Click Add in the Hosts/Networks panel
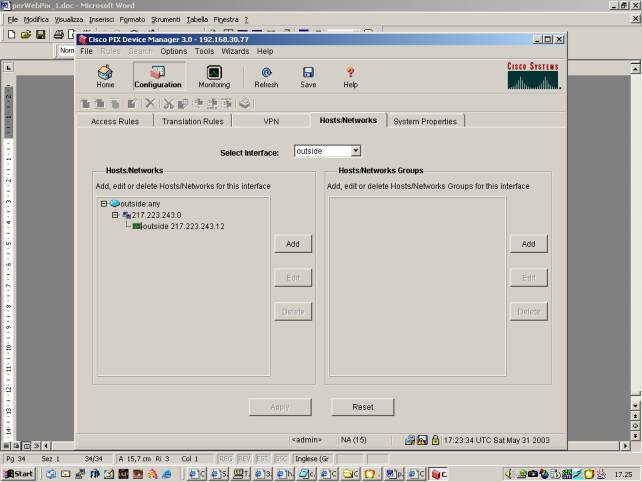 click(x=293, y=244)
